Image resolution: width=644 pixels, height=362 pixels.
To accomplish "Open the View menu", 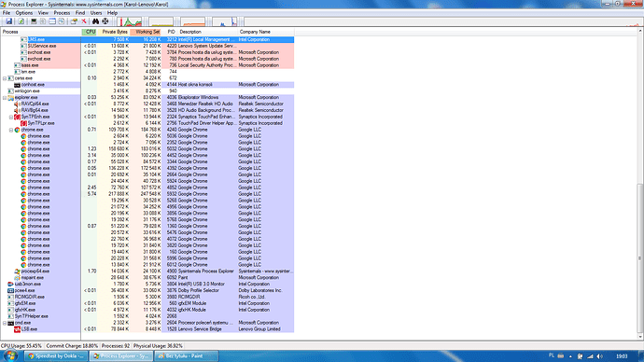I will pyautogui.click(x=43, y=13).
